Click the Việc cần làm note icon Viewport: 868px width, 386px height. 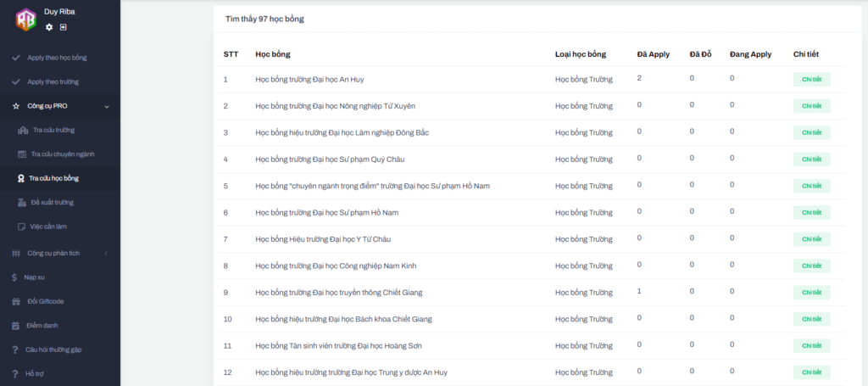(22, 227)
